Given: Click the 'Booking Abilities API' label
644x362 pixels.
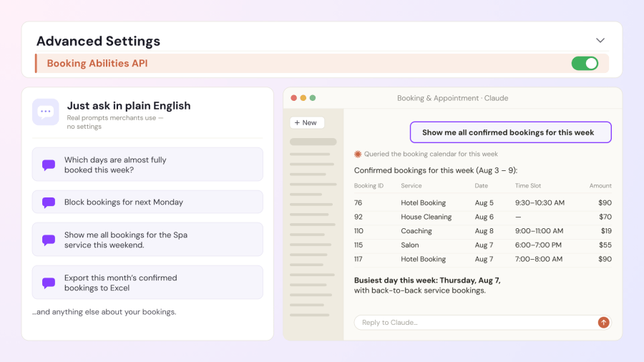Looking at the screenshot, I should 97,63.
